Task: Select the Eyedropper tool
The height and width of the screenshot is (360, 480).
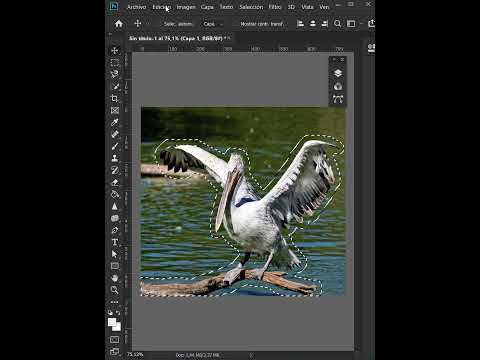Action: pyautogui.click(x=115, y=122)
